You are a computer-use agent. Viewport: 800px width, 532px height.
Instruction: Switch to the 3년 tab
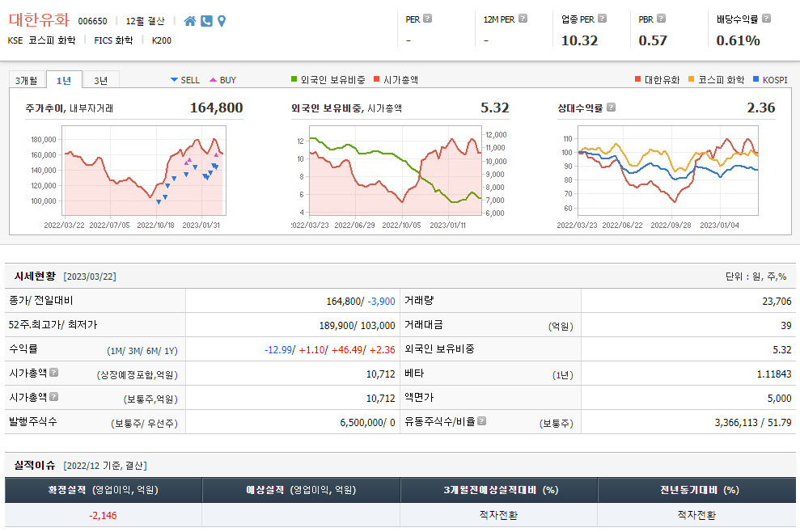(x=100, y=80)
